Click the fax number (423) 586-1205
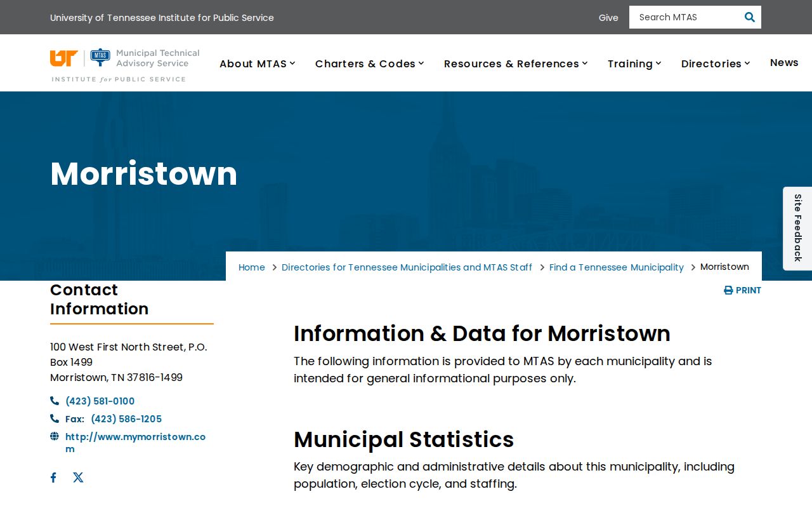Viewport: 812px width, 508px height. pyautogui.click(x=126, y=419)
